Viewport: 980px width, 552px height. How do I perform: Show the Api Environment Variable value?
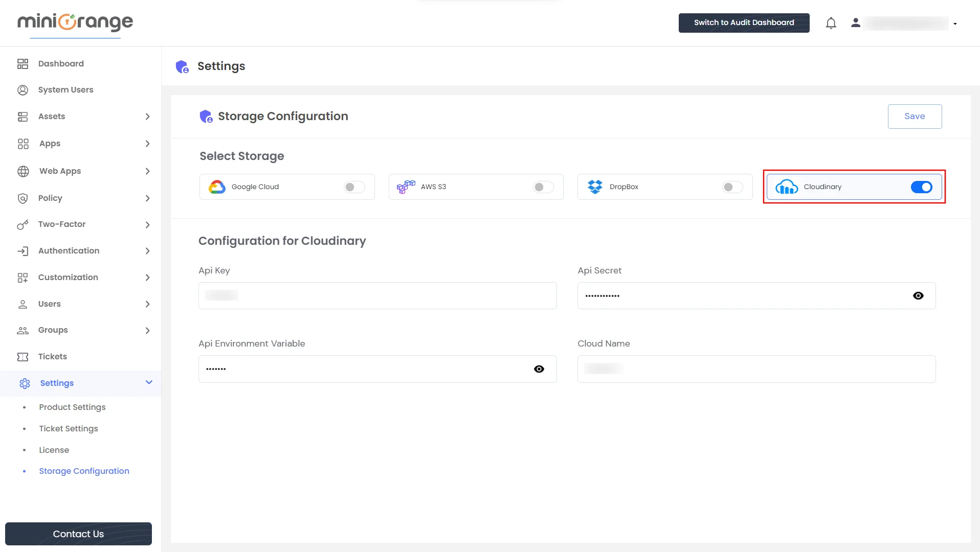(539, 369)
